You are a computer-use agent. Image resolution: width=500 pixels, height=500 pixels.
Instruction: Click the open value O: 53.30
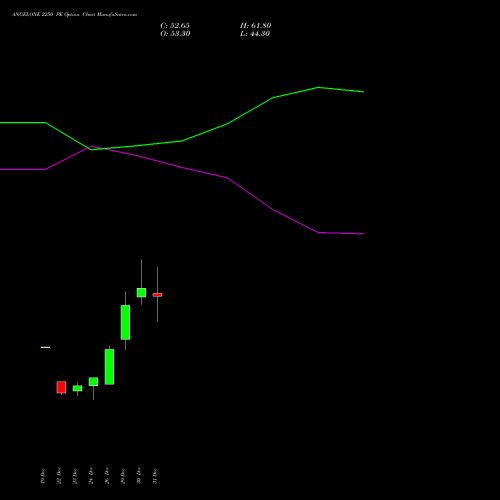click(175, 34)
